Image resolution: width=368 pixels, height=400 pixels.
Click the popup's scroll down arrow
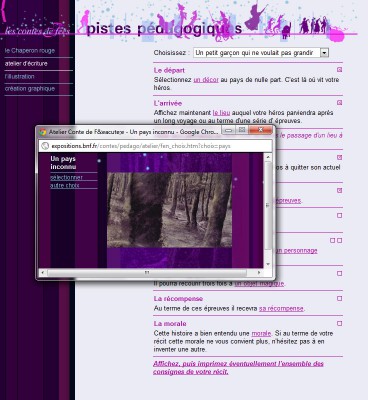[268, 264]
